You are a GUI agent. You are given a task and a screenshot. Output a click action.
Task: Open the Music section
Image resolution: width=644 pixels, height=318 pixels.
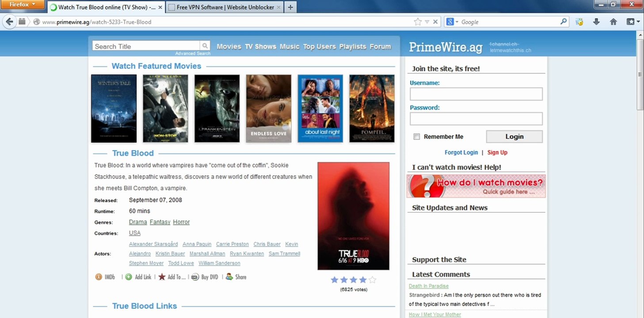point(290,46)
